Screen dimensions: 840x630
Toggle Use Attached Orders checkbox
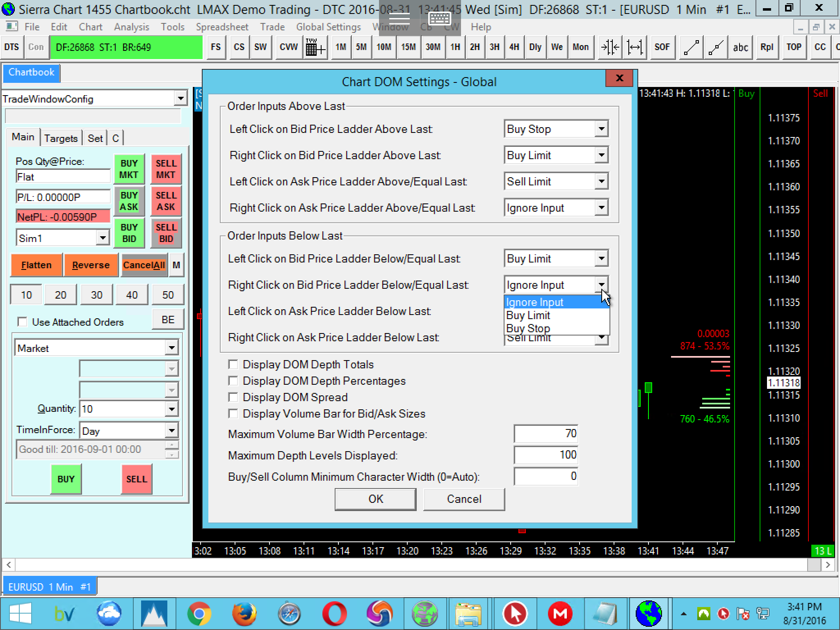click(23, 322)
